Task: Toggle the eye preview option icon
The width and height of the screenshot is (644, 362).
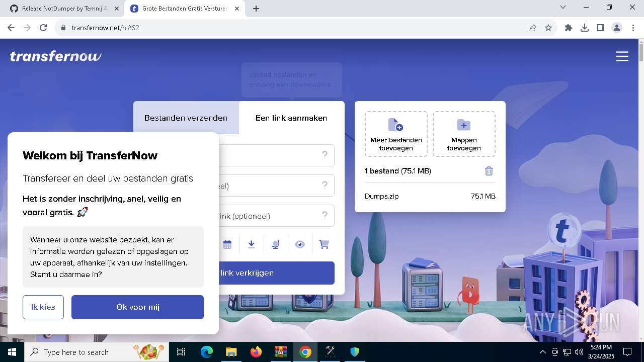Action: [300, 244]
